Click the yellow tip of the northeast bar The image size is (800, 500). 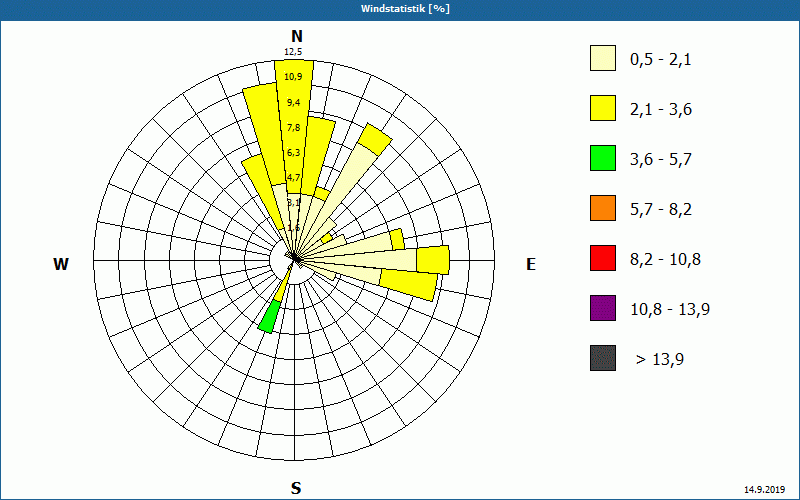[377, 139]
